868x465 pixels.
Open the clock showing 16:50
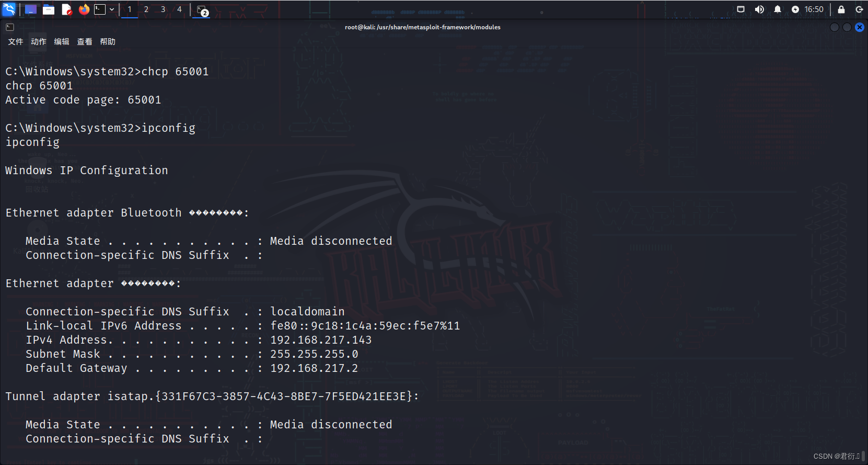pyautogui.click(x=814, y=9)
